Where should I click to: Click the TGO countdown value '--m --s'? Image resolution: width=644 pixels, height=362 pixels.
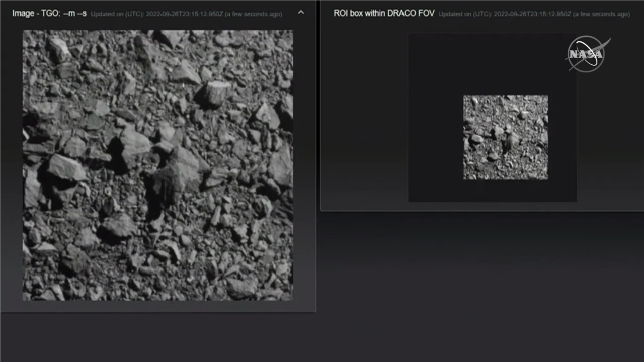[75, 14]
